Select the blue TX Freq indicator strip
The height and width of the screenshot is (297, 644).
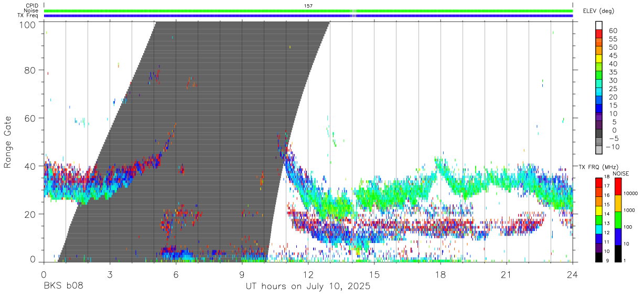(x=308, y=16)
